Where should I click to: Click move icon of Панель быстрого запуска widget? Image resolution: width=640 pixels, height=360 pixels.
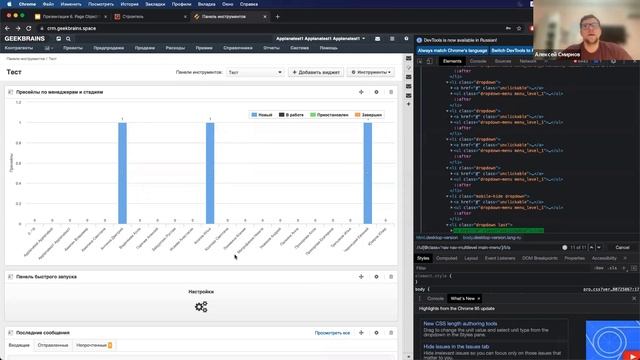tap(361, 277)
